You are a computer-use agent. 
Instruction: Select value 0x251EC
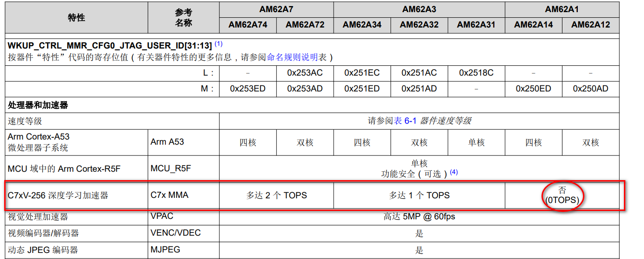(362, 73)
